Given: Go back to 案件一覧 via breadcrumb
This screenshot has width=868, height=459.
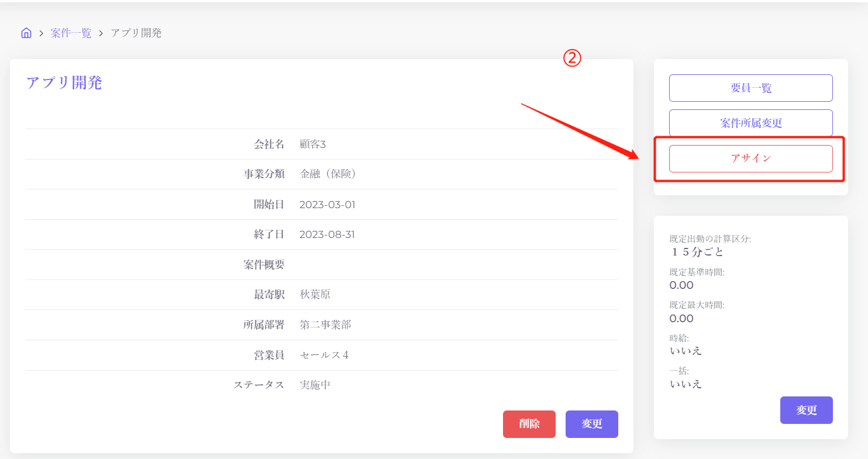Looking at the screenshot, I should click(x=71, y=33).
